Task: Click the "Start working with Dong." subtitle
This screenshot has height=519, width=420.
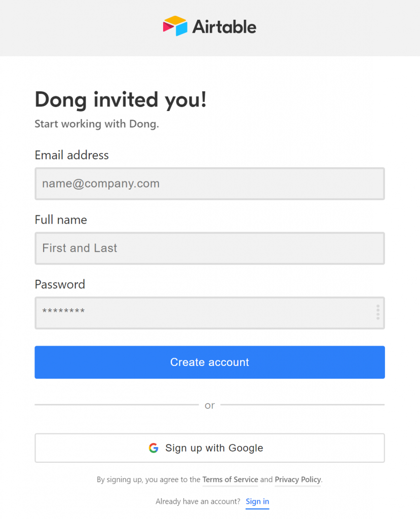Action: tap(97, 124)
